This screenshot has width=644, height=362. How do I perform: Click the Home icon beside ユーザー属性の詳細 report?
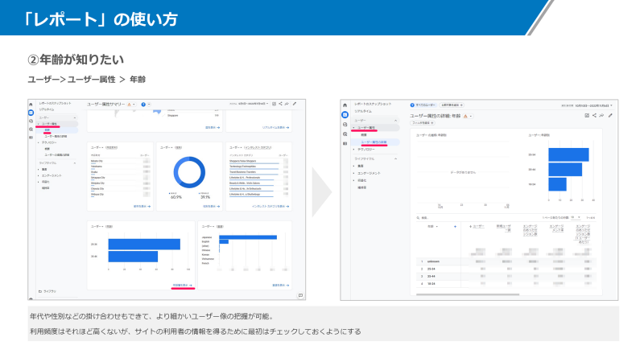[345, 105]
